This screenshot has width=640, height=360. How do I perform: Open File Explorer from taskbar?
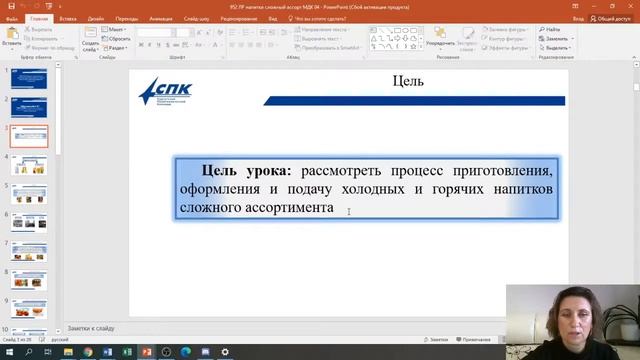click(x=68, y=351)
